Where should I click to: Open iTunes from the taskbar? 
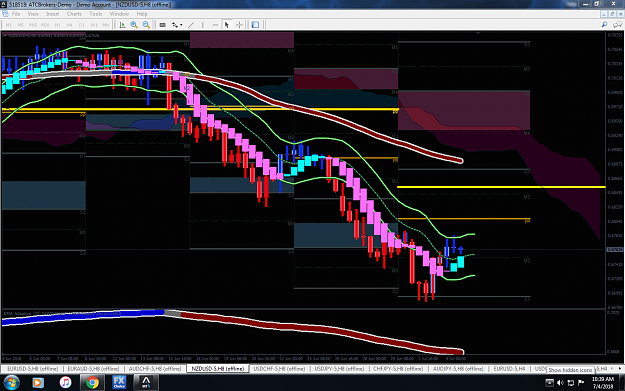pos(65,383)
